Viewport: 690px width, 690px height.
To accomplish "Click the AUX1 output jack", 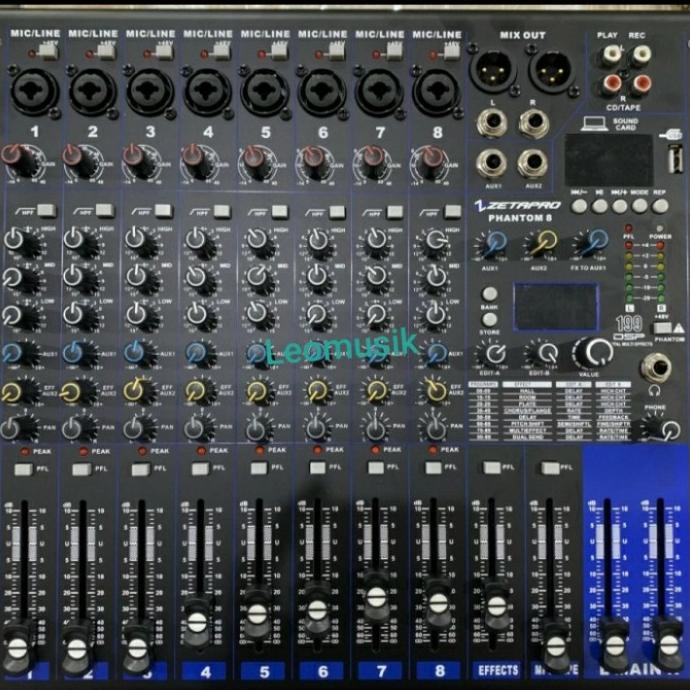I will tap(492, 164).
